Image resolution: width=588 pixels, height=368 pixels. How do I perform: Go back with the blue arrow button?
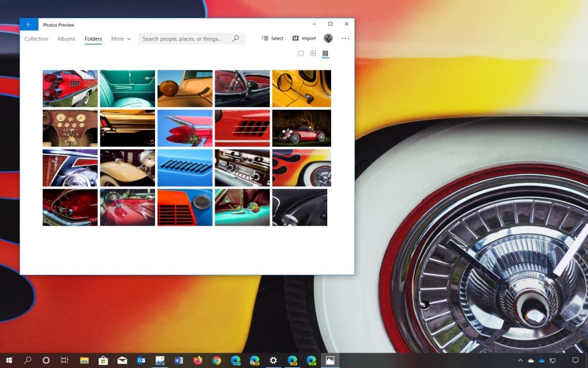point(29,24)
